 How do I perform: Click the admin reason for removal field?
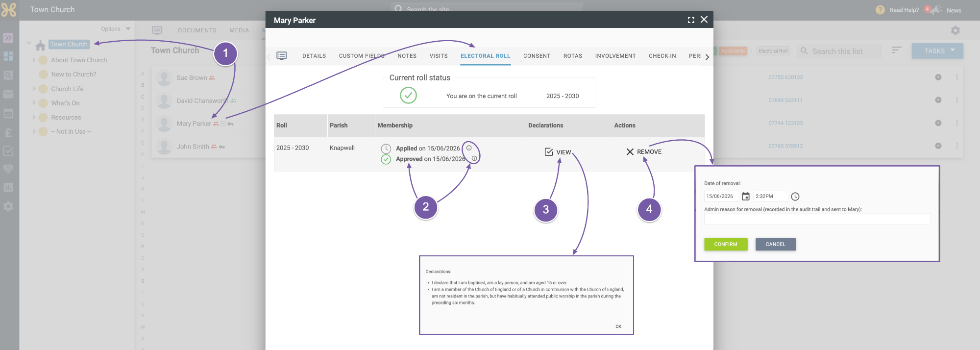click(x=817, y=219)
